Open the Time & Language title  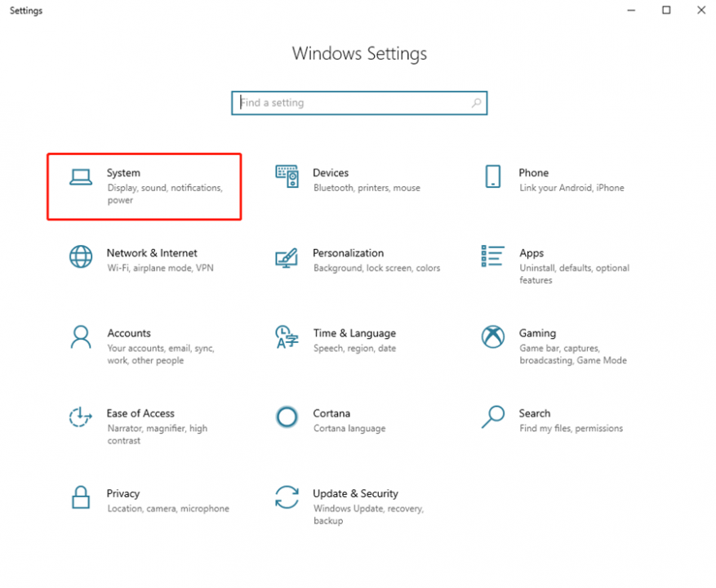[x=354, y=333]
